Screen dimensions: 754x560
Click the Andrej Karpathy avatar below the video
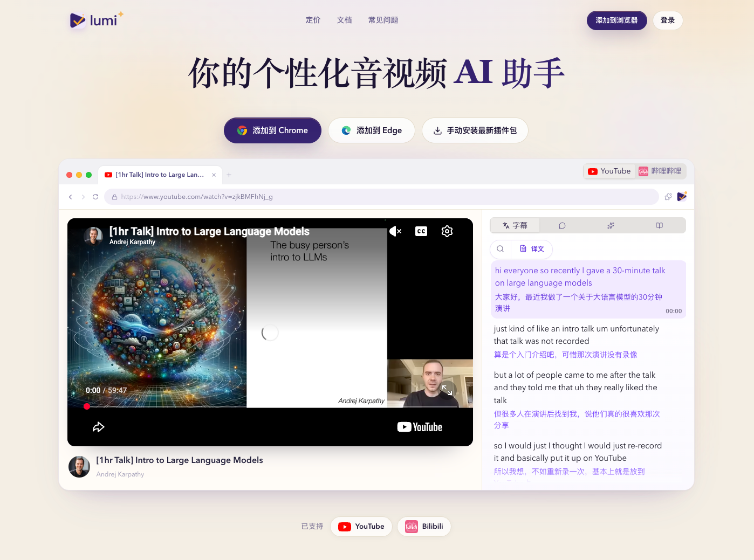79,467
